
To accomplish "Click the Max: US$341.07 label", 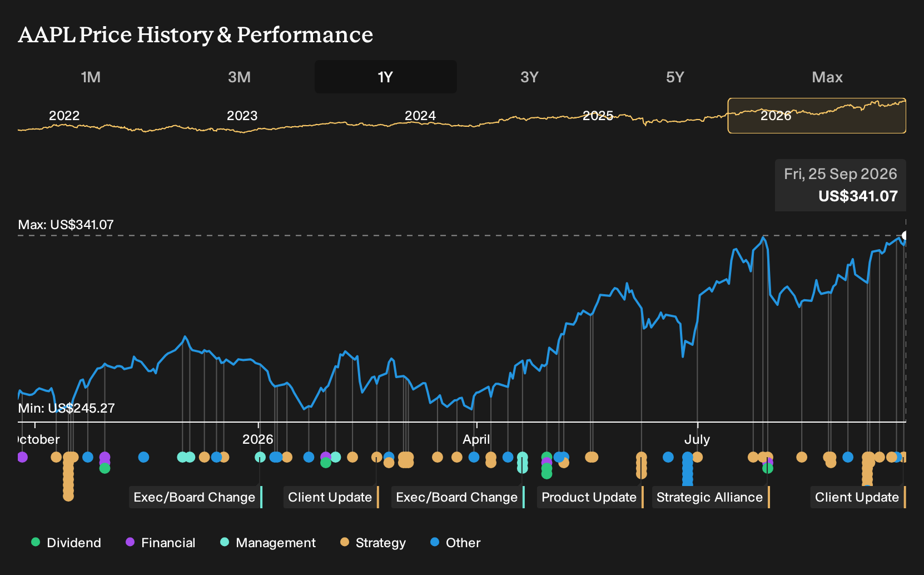I will 66,225.
